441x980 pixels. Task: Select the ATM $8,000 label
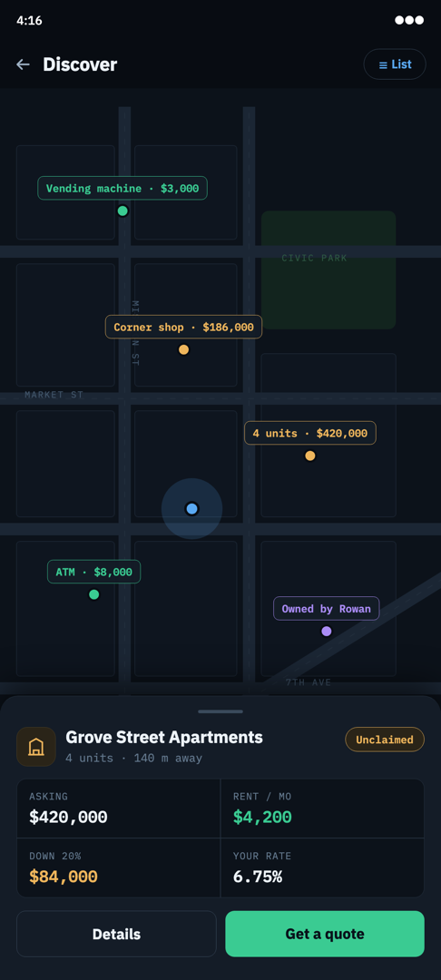(x=93, y=572)
